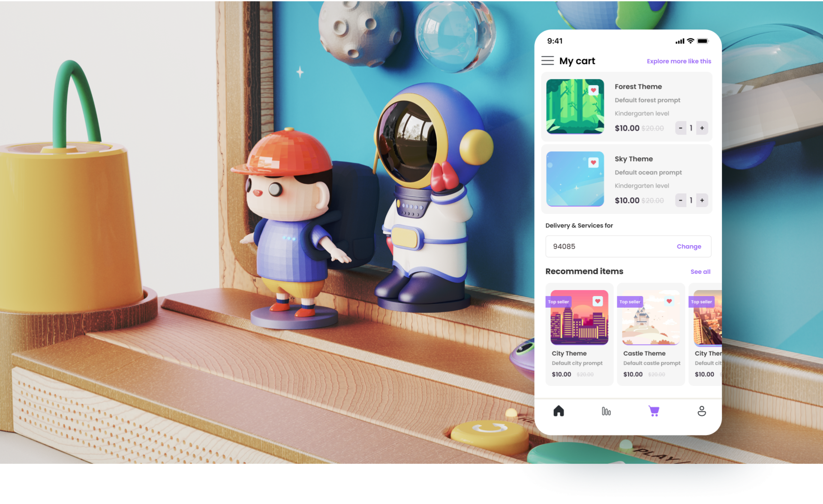Click the Sky Theme $10.00 price
Screen dimensions: 823x504
627,201
